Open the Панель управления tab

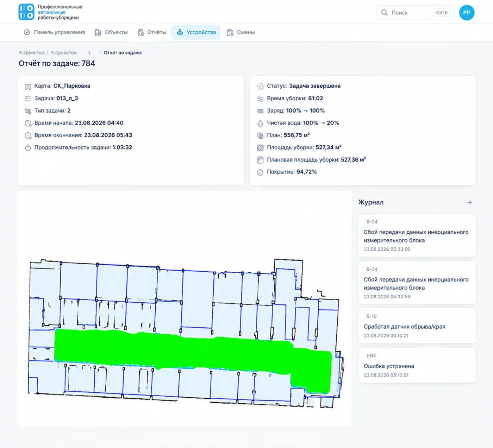(x=54, y=32)
